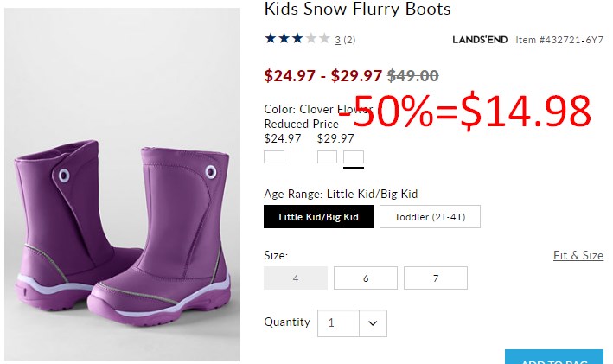
Task: Click the $24.97 - $29.97 sale price
Action: tap(322, 76)
